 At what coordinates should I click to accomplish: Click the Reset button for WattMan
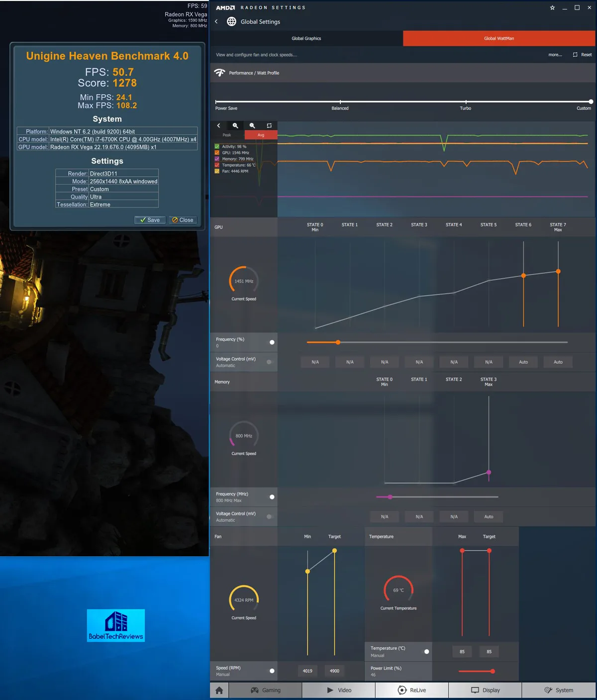pyautogui.click(x=583, y=55)
